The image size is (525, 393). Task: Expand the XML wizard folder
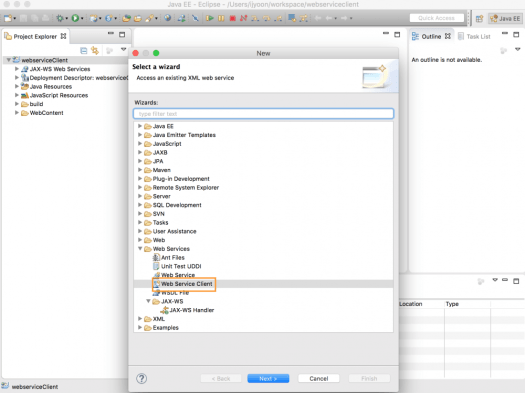[x=140, y=318]
